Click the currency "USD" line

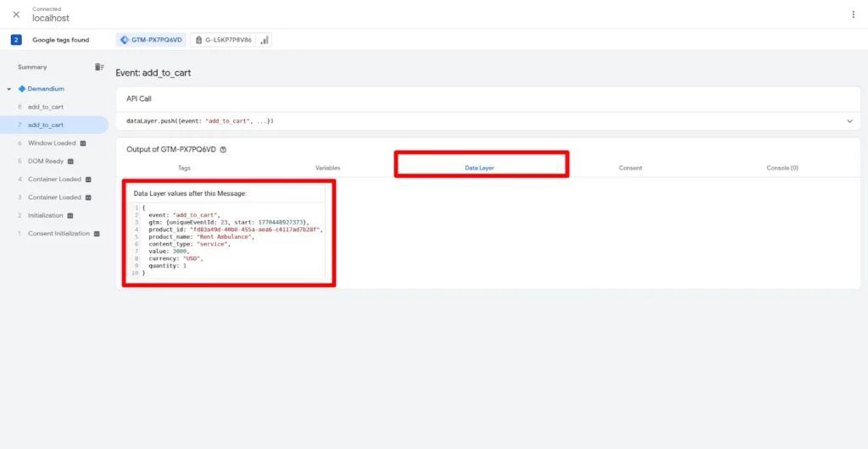click(176, 258)
